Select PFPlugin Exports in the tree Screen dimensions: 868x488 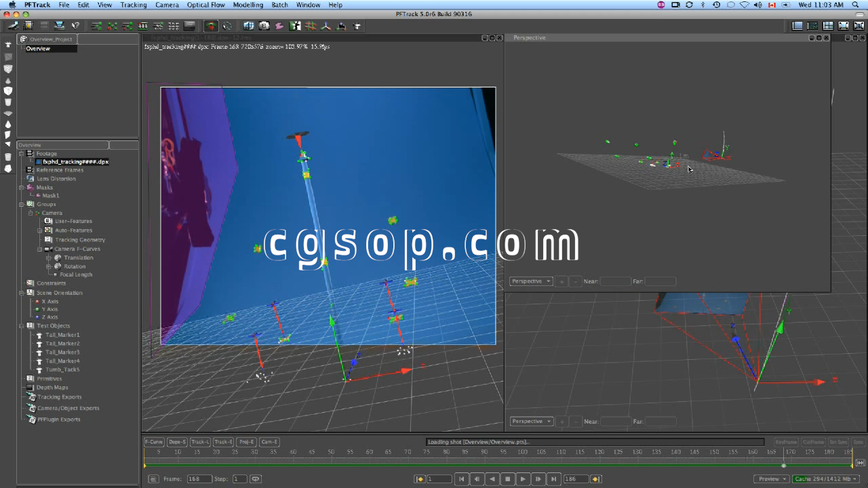(x=58, y=420)
